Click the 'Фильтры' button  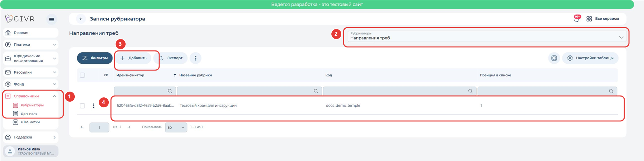(x=95, y=58)
